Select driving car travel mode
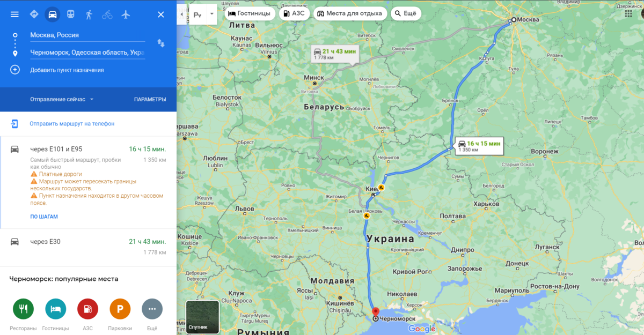 [x=52, y=14]
